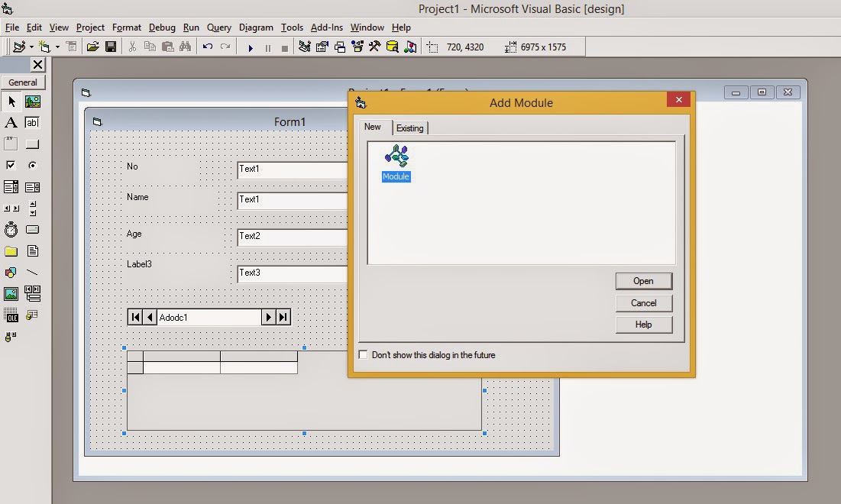841x504 pixels.
Task: Select the CheckBox control in the toolbox
Action: click(10, 164)
